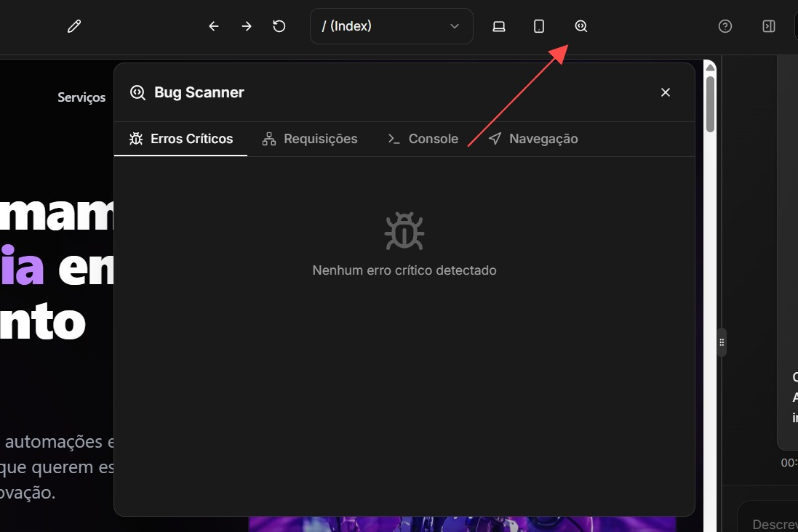Select the Navegação tab

tap(533, 138)
